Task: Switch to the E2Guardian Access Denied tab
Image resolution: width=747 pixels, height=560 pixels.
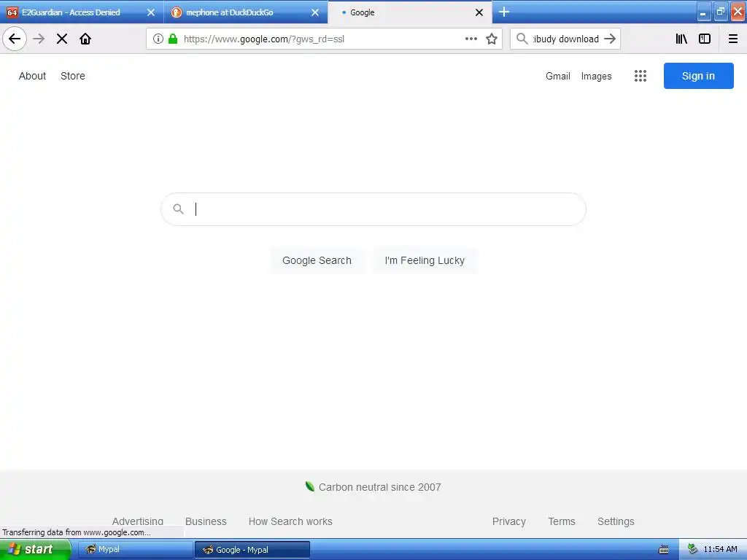Action: tap(82, 12)
